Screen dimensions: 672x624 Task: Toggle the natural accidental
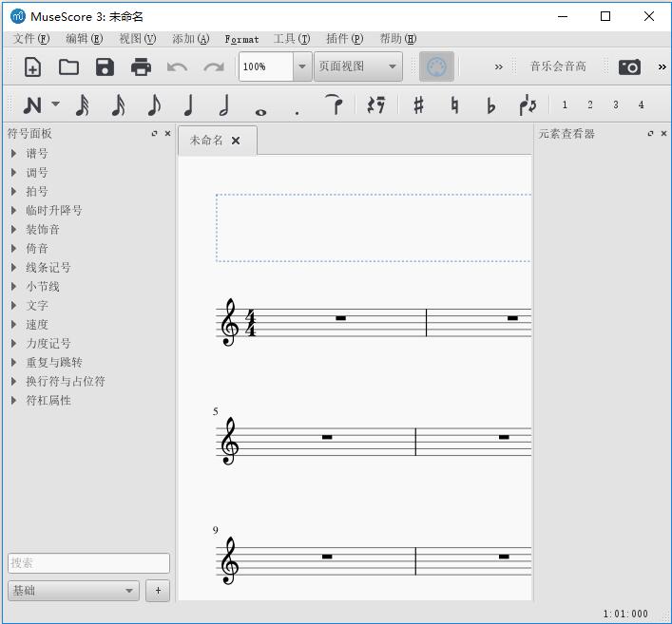click(454, 104)
